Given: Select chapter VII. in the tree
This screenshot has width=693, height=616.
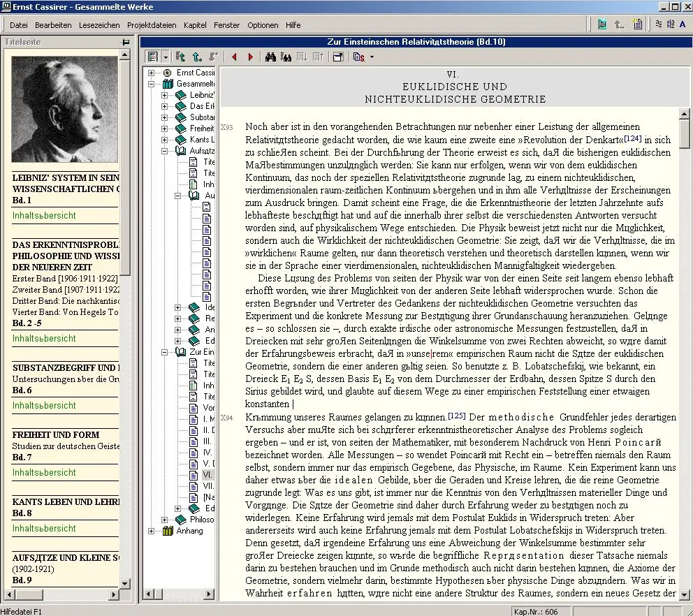Looking at the screenshot, I should click(208, 486).
